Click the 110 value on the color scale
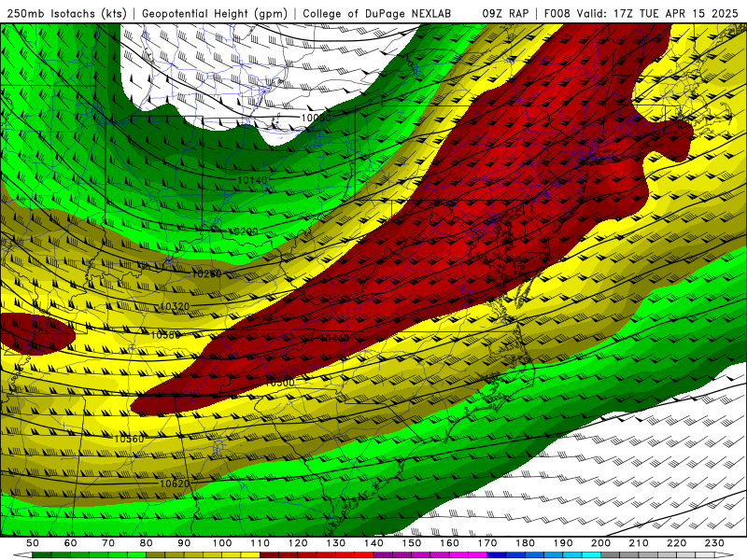The height and width of the screenshot is (560, 747). click(261, 543)
